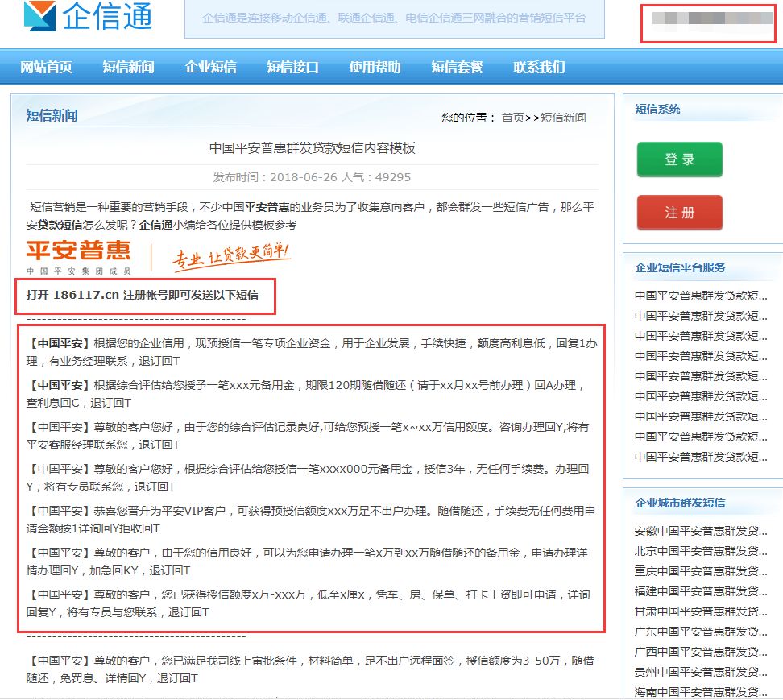783x700 pixels.
Task: Open the 北京中国平安普惠群发贷 link
Action: (701, 551)
